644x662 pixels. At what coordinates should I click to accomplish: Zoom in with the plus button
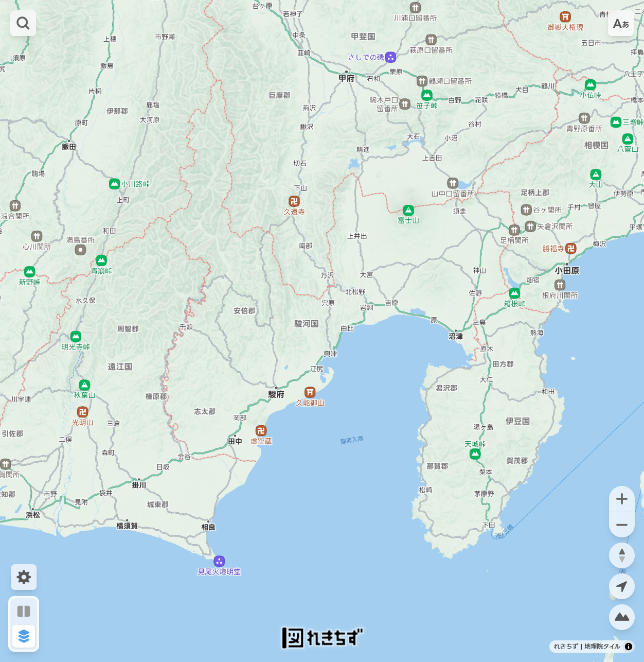621,499
